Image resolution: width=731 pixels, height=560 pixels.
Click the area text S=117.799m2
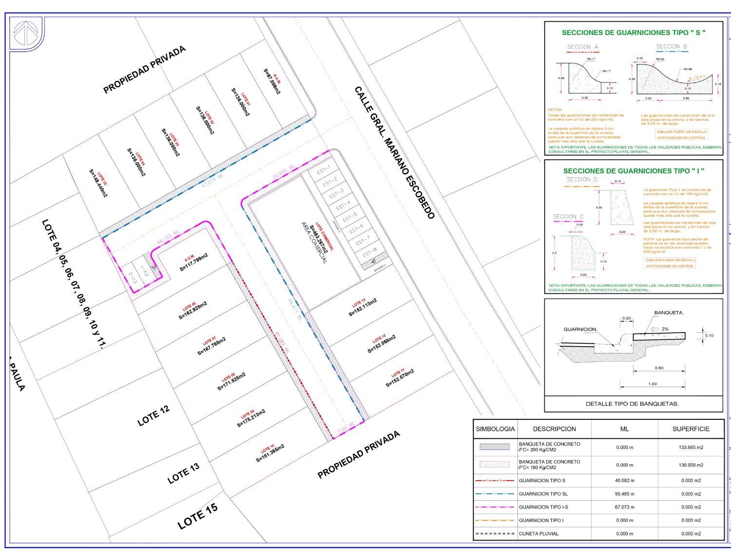click(x=194, y=262)
